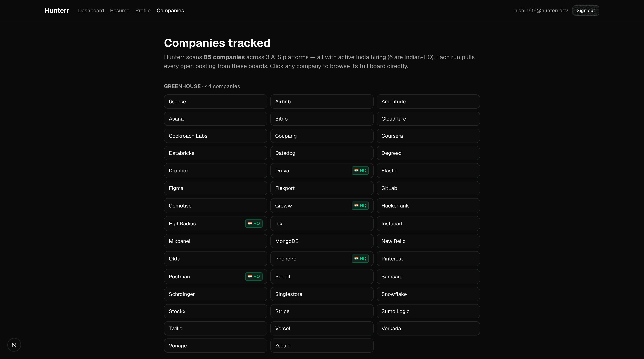Select the Samsara card
Screen dimensions: 644x359
428,276
